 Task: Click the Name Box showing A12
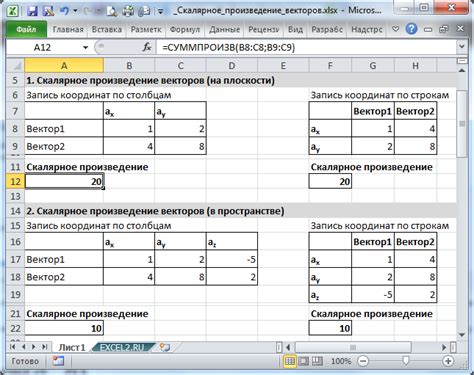click(42, 47)
